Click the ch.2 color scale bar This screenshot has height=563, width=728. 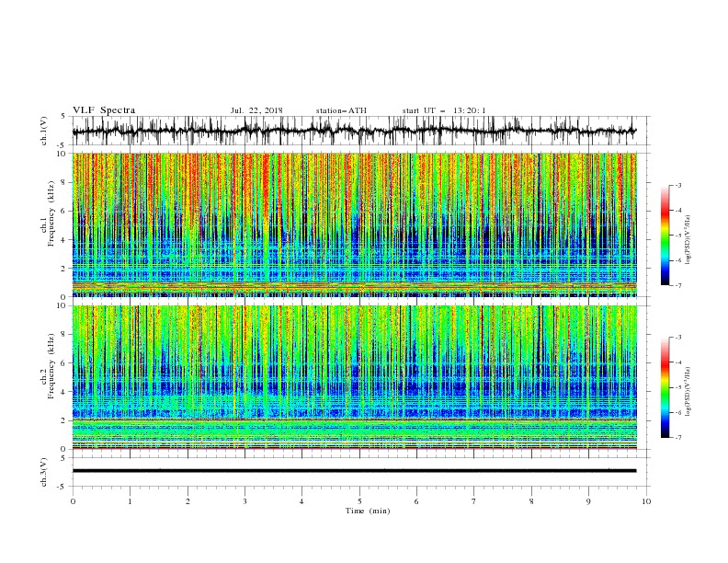(665, 387)
